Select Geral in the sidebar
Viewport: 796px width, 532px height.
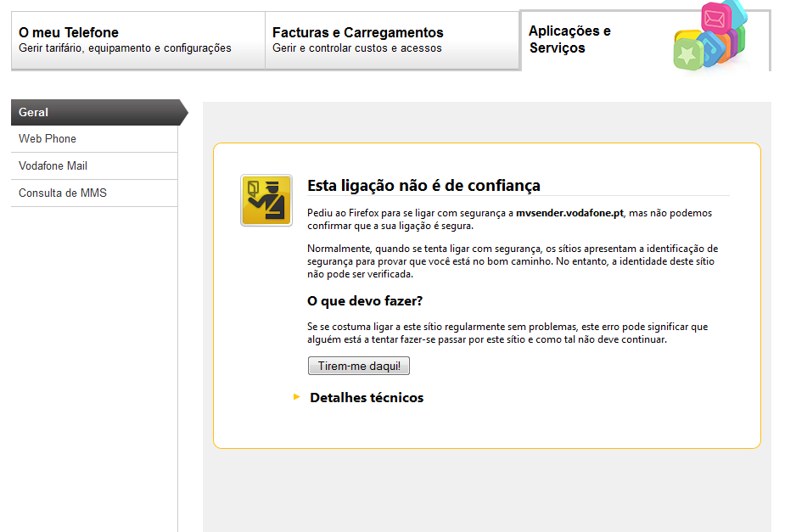pos(95,112)
